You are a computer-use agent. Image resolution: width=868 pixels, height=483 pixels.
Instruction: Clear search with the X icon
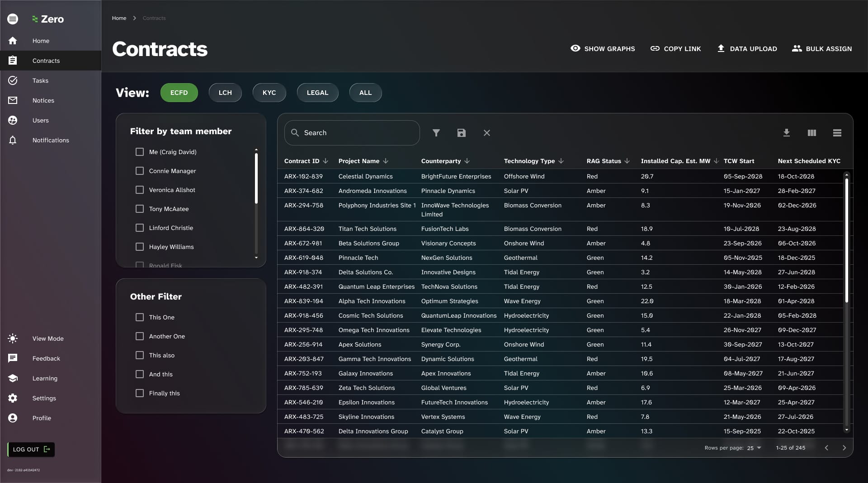[486, 133]
